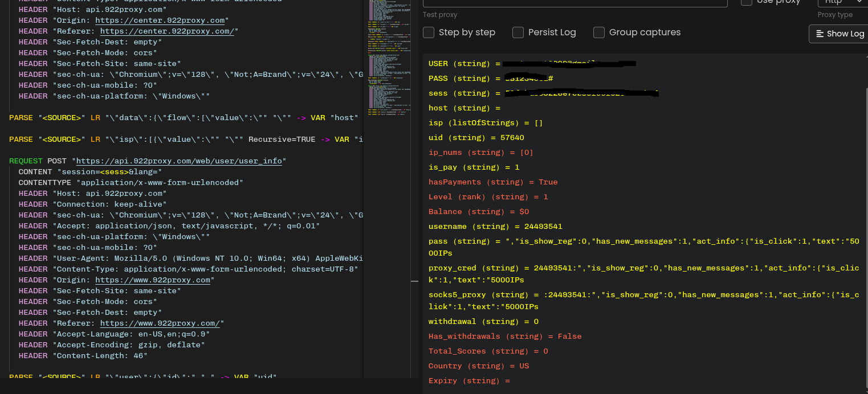Open the Origin www.922proxy.com link
The width and height of the screenshot is (868, 394).
point(153,280)
